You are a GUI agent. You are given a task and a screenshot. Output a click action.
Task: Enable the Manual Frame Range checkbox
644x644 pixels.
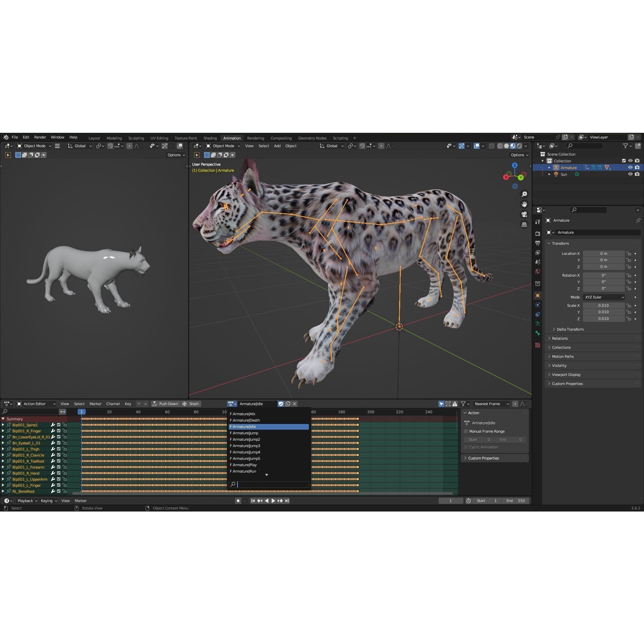(466, 431)
